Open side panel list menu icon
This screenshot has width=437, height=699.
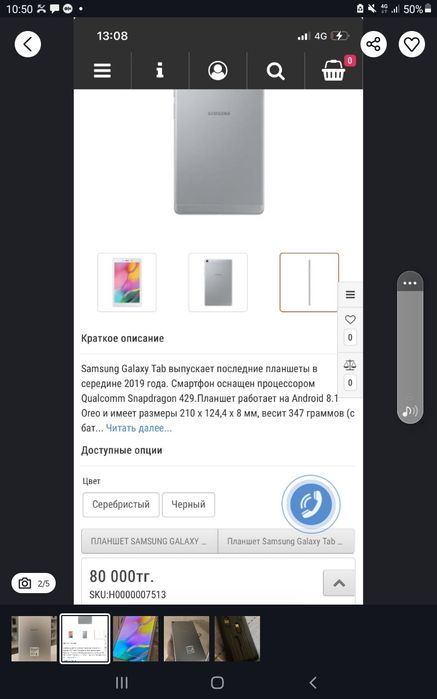350,294
